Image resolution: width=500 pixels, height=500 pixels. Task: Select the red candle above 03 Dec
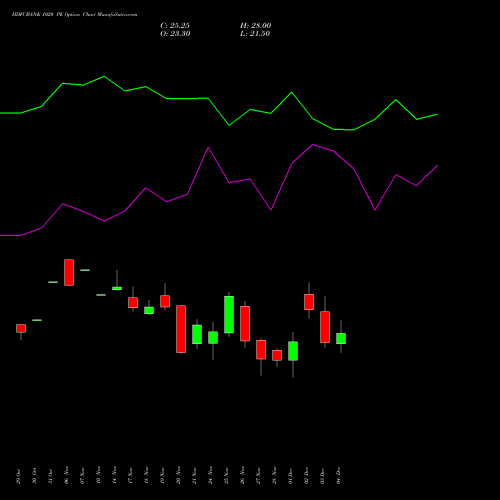coord(325,327)
